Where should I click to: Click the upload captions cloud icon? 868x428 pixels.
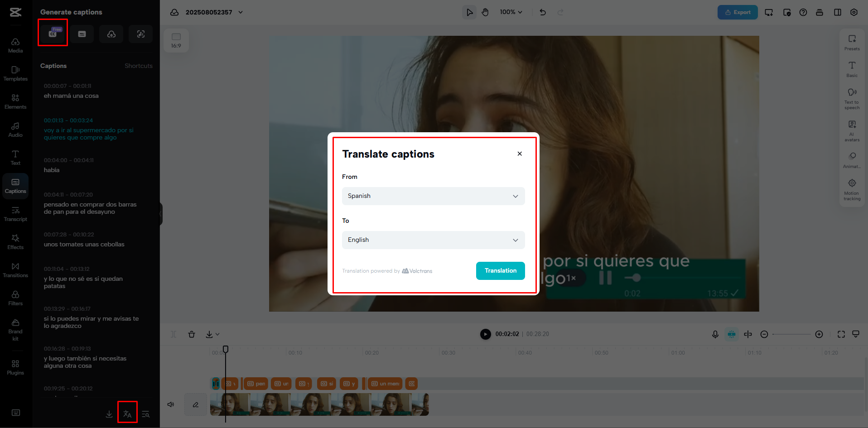111,34
